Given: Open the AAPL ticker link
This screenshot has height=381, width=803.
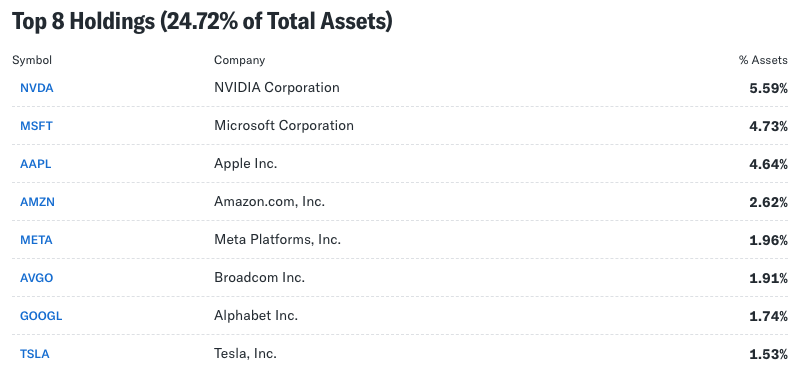Looking at the screenshot, I should pos(36,164).
